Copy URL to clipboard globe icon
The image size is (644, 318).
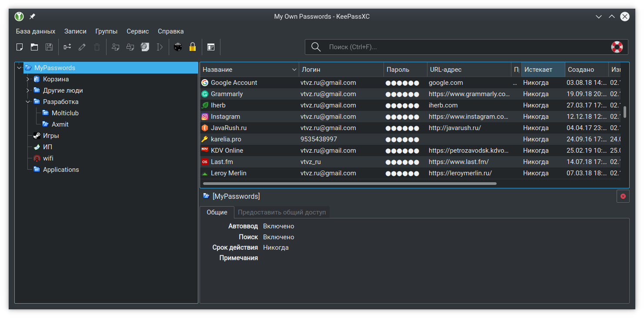[x=145, y=47]
